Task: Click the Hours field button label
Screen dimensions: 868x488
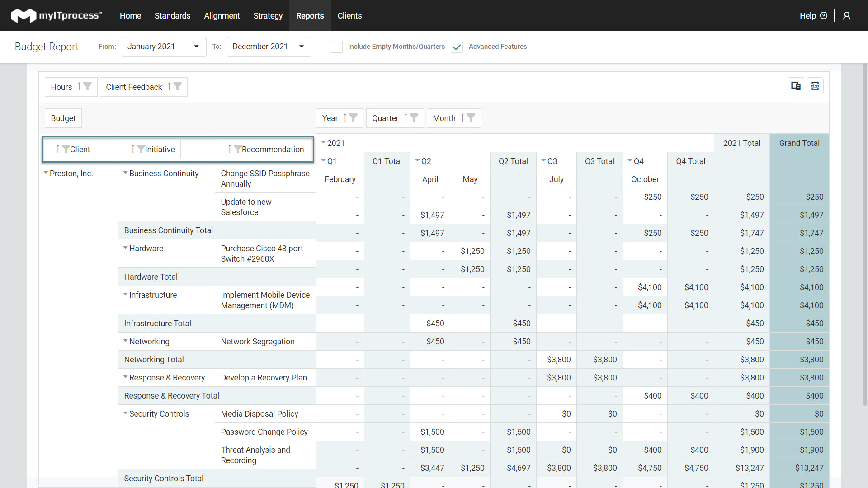Action: (x=61, y=87)
